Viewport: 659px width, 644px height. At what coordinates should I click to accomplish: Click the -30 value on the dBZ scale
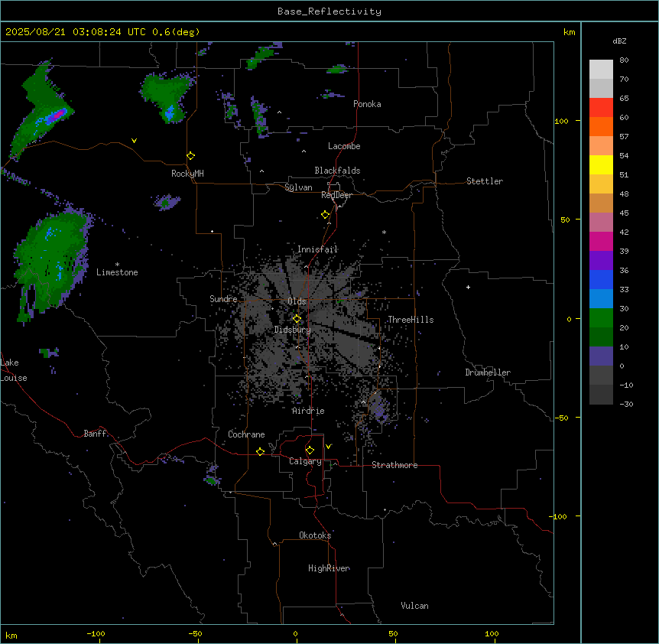tap(626, 404)
